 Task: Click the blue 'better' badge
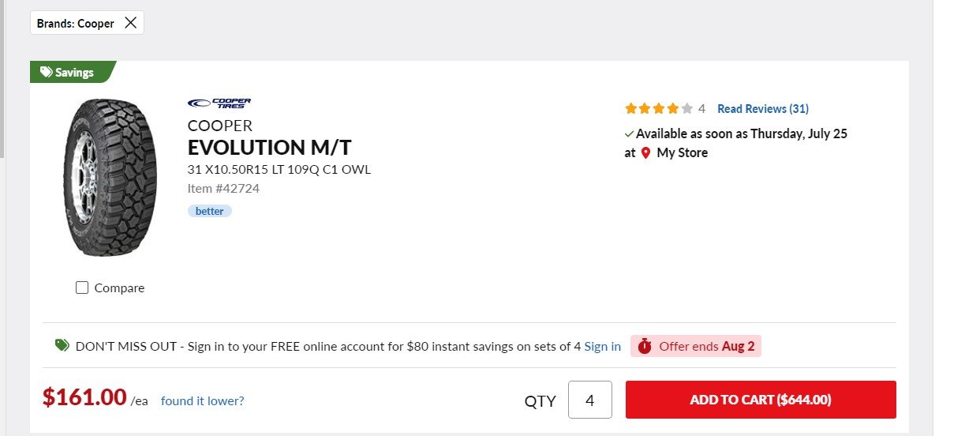click(209, 211)
